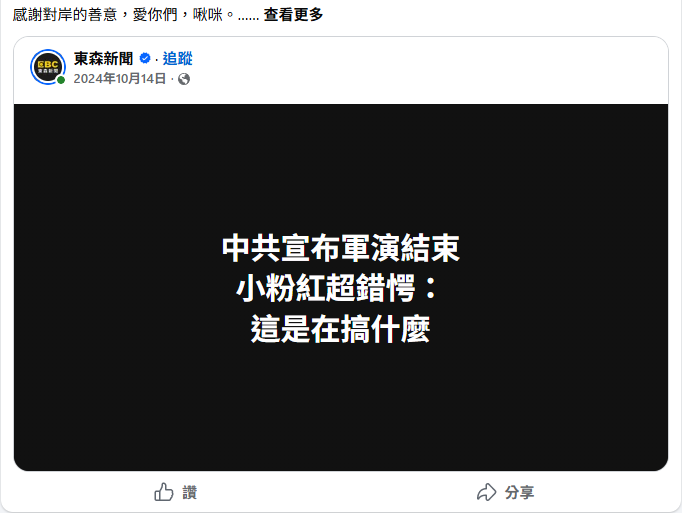Click the share arrow icon
Image resolution: width=682 pixels, height=513 pixels.
pos(486,492)
